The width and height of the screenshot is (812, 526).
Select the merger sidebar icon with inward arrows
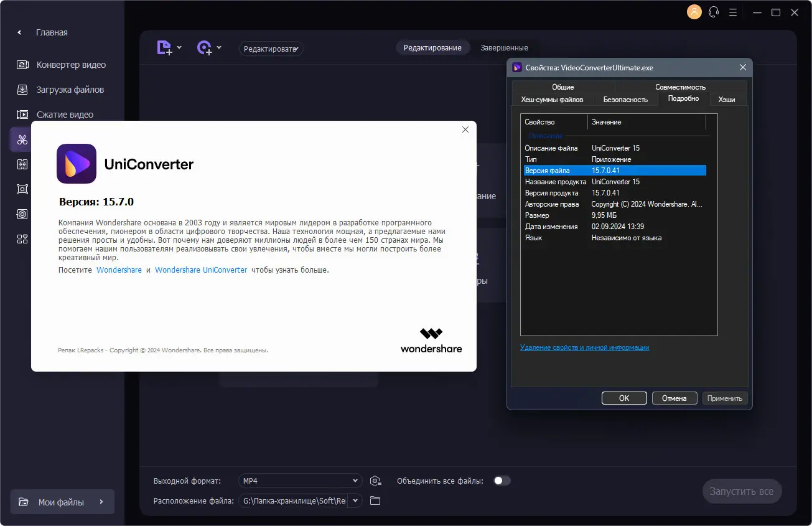click(x=22, y=164)
